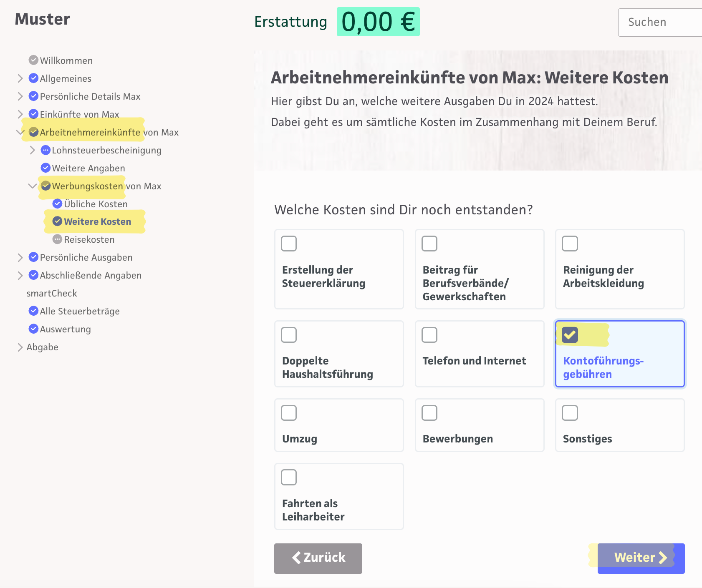Open the smartCheck navigation item

pyautogui.click(x=52, y=293)
